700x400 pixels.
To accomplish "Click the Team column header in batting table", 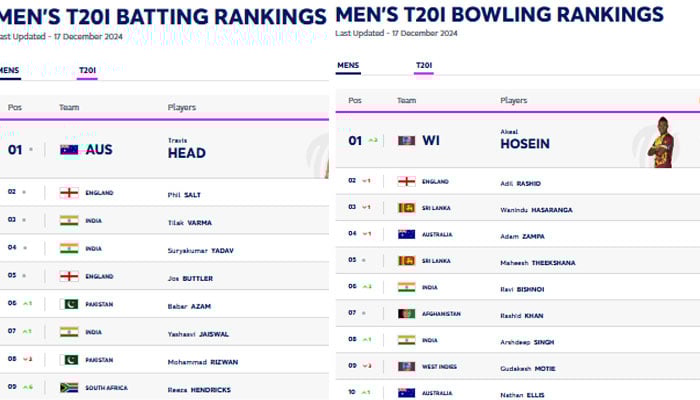I will (69, 107).
